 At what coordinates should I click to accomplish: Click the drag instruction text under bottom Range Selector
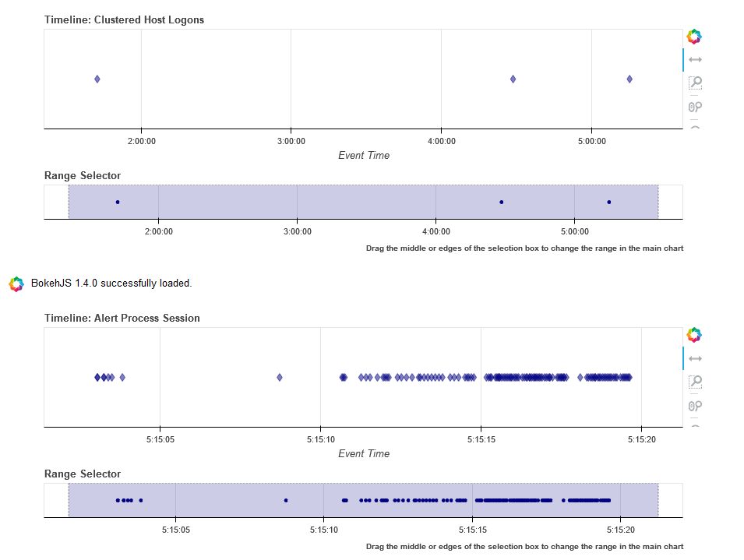[x=525, y=546]
